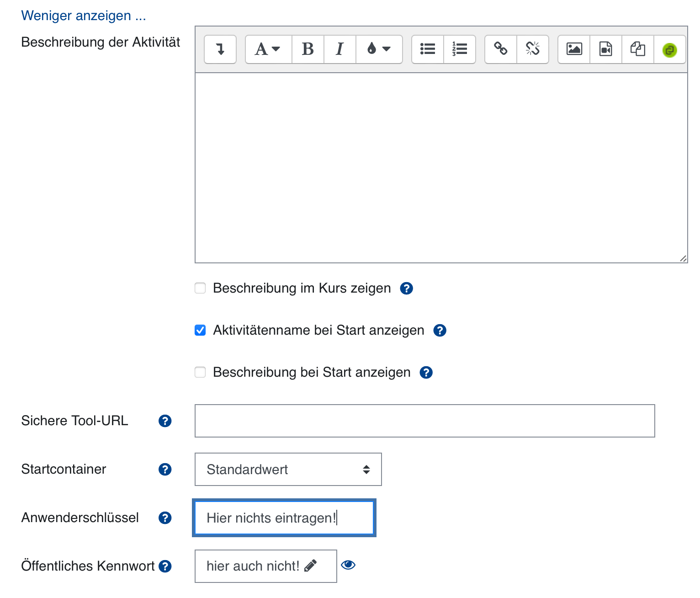The image size is (700, 598).
Task: Open help for Beschreibung bei Start anzeigen
Action: [426, 373]
